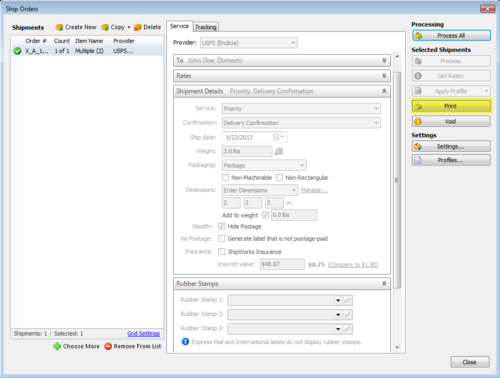The height and width of the screenshot is (378, 500).
Task: Open the Apply Profile dropdown
Action: coord(486,91)
